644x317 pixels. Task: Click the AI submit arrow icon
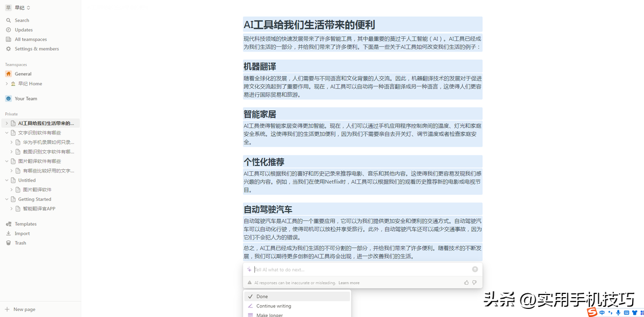point(474,269)
